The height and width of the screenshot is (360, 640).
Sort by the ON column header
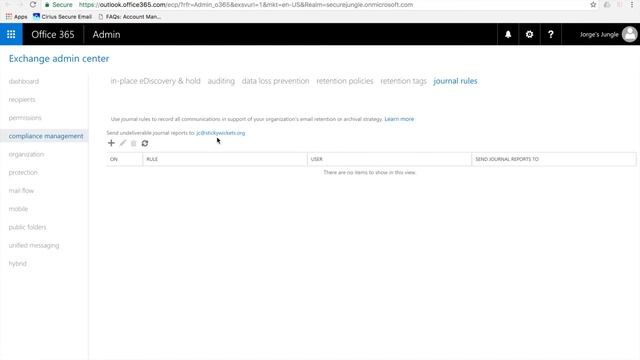(x=124, y=159)
